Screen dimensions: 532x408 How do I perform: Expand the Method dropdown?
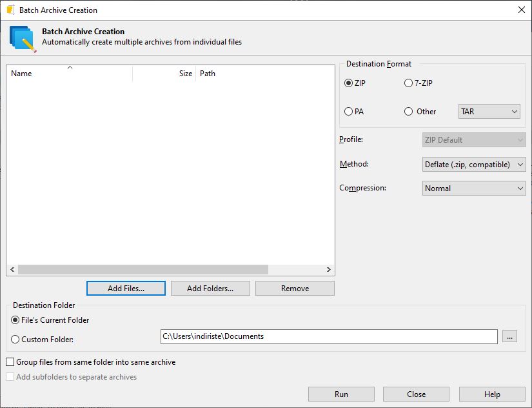[x=474, y=165]
